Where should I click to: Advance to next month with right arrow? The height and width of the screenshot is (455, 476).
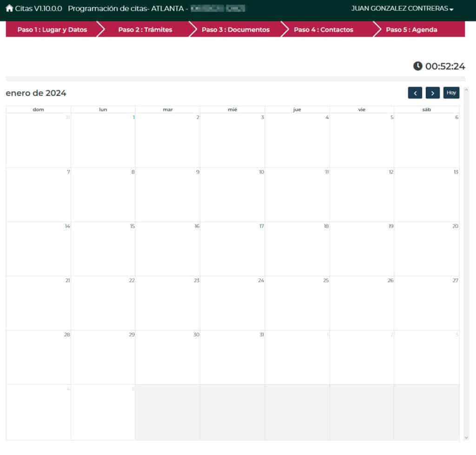[432, 93]
